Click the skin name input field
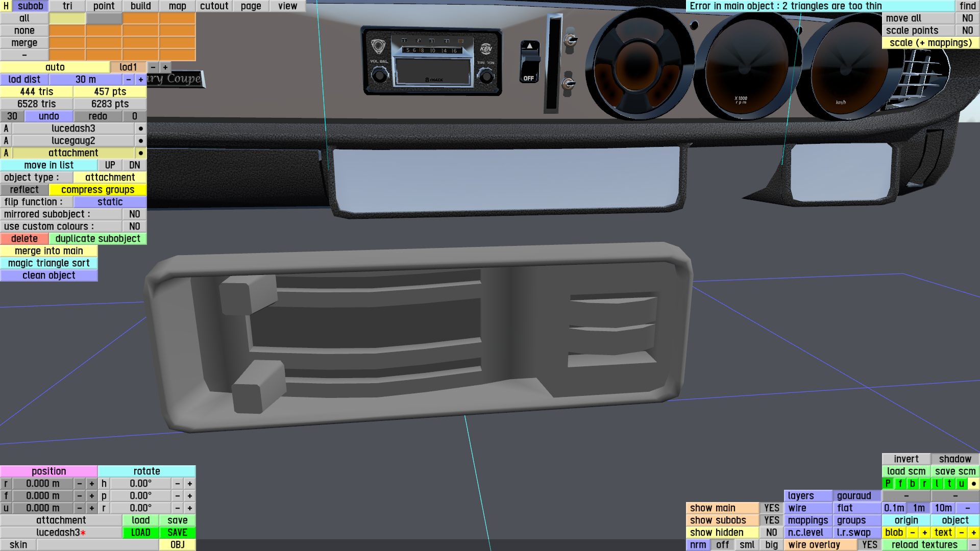Image resolution: width=980 pixels, height=551 pixels. 97,545
